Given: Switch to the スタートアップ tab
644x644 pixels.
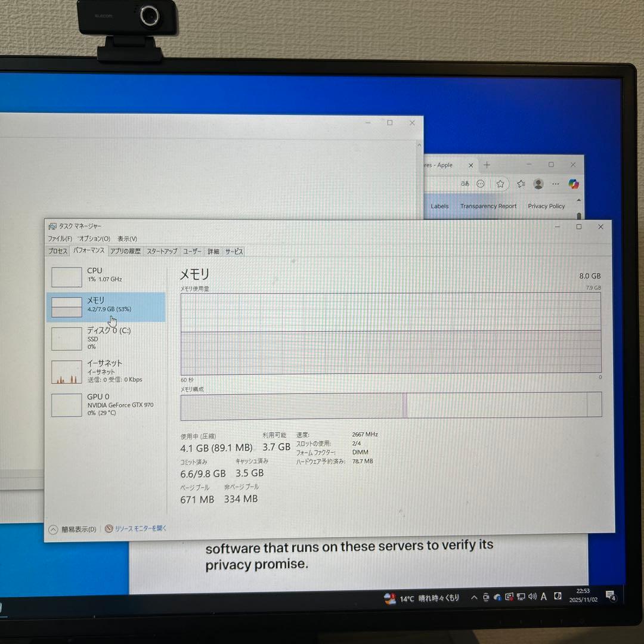Looking at the screenshot, I should pos(161,251).
